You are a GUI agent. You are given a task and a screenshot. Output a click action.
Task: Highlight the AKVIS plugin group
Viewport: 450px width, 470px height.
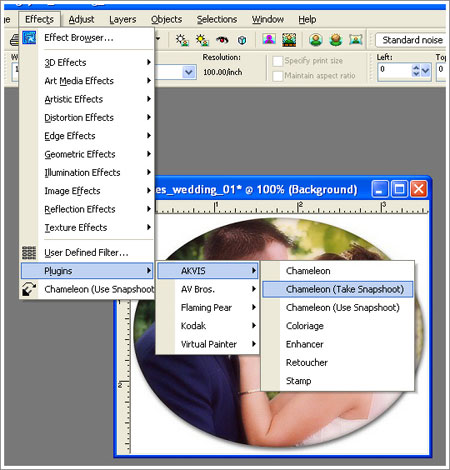click(207, 271)
